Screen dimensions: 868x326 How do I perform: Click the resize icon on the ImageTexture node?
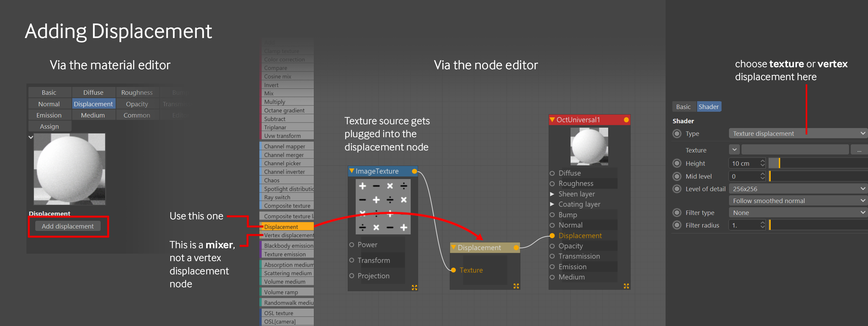pyautogui.click(x=414, y=287)
